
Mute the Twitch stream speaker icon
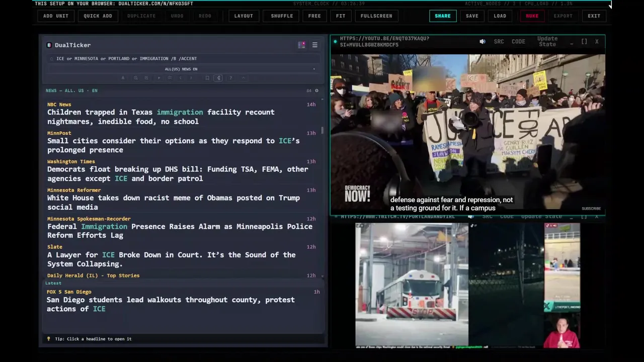471,217
